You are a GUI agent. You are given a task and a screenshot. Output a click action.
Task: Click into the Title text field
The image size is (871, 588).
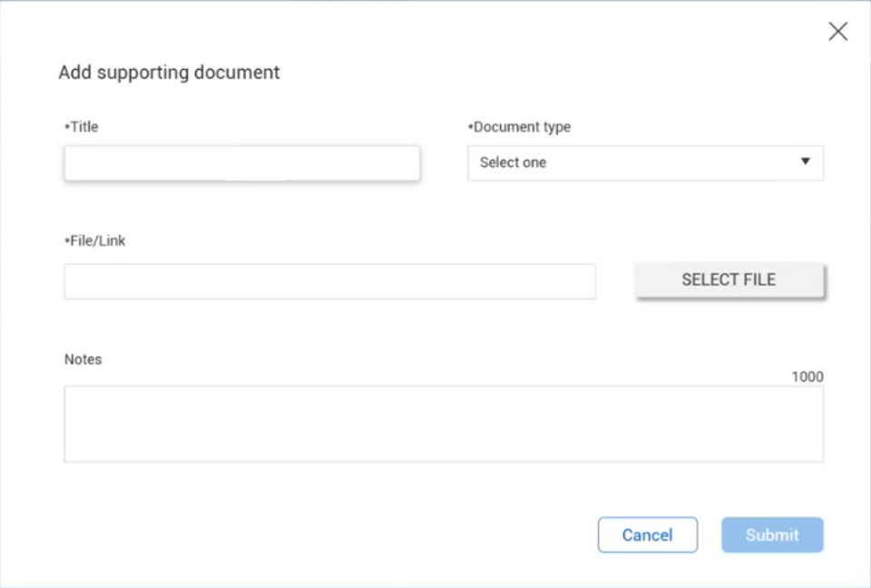(241, 163)
